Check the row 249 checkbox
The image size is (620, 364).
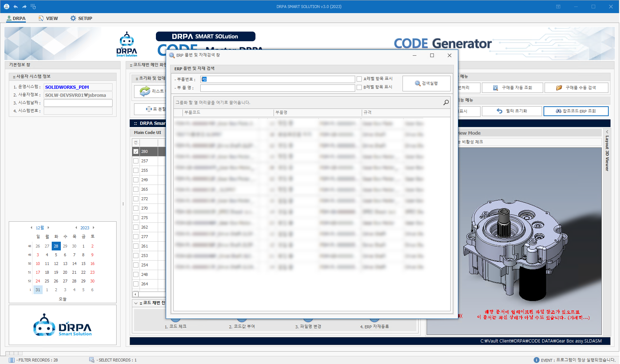pos(136,180)
